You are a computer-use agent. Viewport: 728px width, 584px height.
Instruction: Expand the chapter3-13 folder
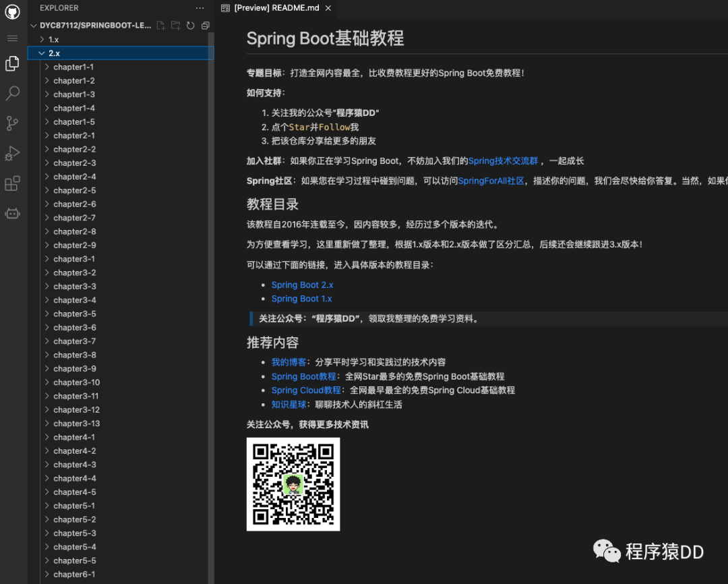point(47,424)
